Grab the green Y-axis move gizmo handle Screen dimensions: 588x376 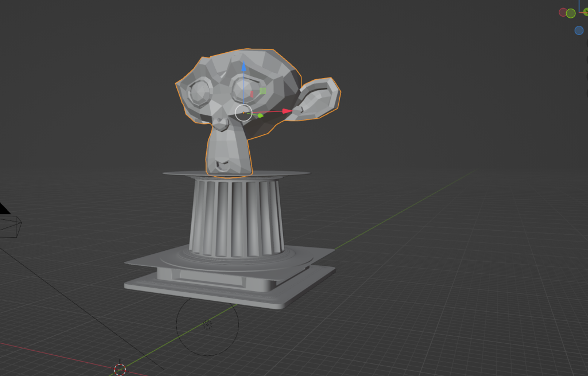pyautogui.click(x=260, y=115)
